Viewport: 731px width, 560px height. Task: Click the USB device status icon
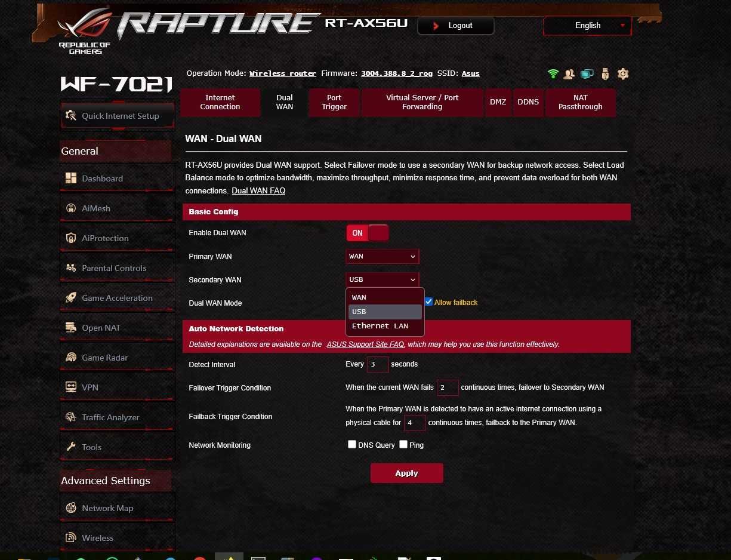point(606,74)
